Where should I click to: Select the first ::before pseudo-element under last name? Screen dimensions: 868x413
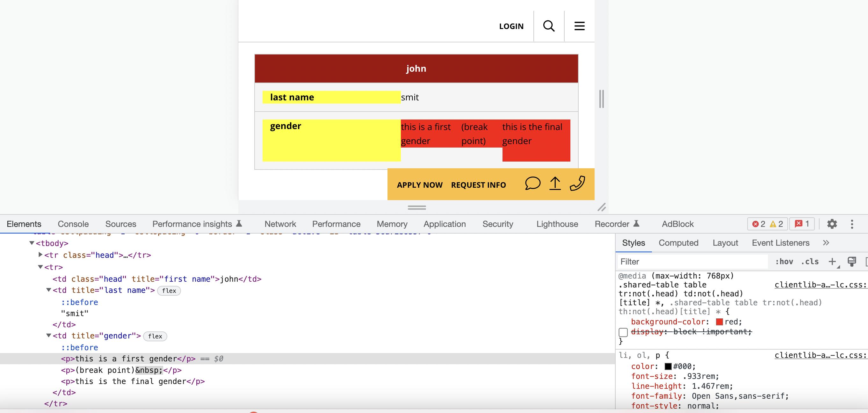(80, 302)
